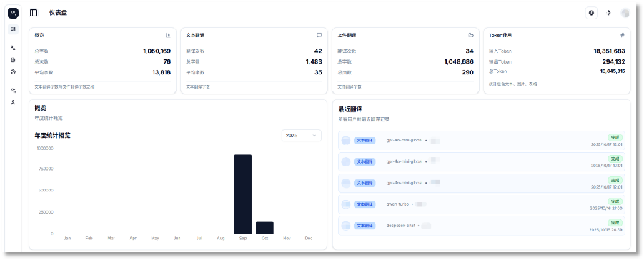Click the bar chart icon on summary card
Screen dimensions: 644x260
(167, 35)
